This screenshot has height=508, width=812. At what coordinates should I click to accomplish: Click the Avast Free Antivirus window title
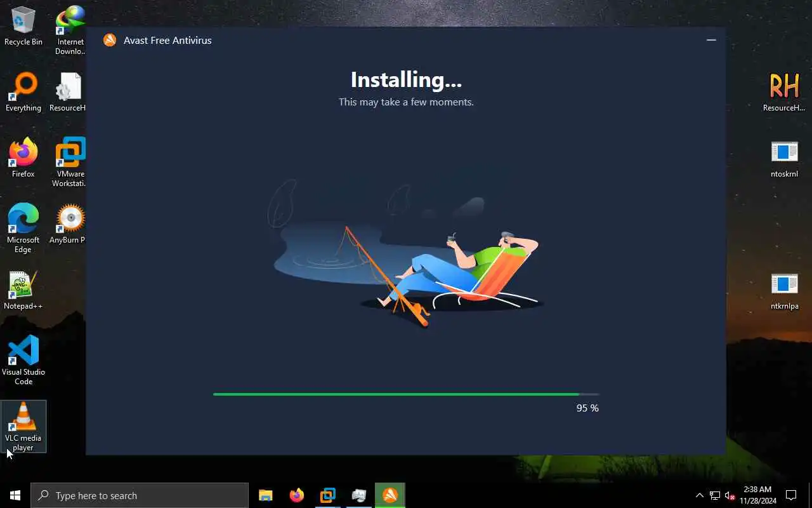pyautogui.click(x=167, y=40)
